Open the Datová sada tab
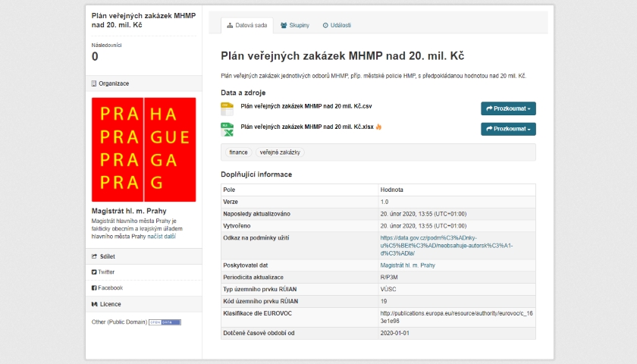 pyautogui.click(x=247, y=25)
